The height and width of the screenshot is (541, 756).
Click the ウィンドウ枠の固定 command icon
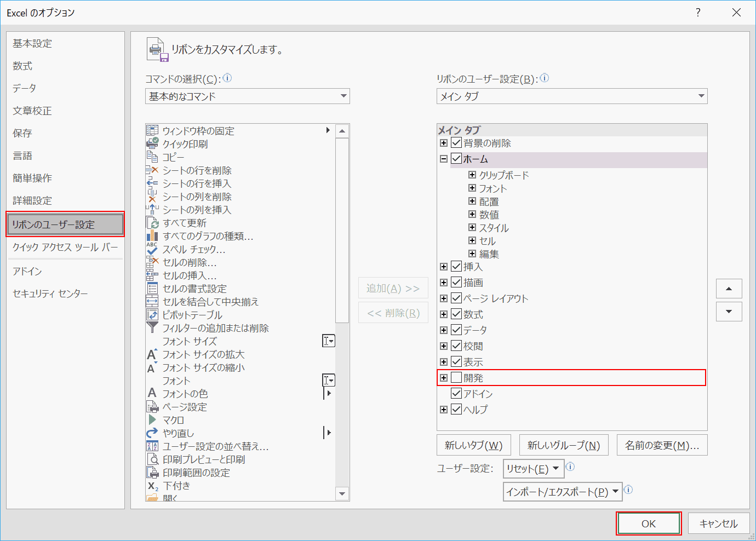point(152,130)
